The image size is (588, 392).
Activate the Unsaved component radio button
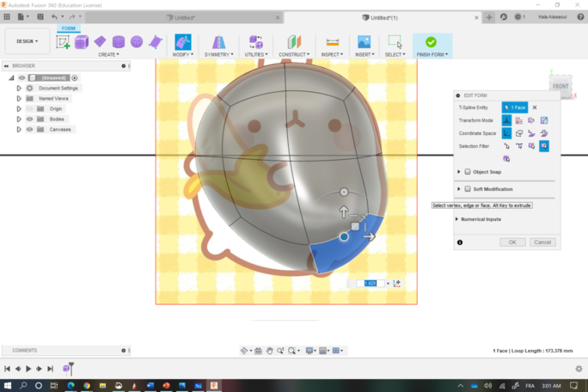[75, 78]
